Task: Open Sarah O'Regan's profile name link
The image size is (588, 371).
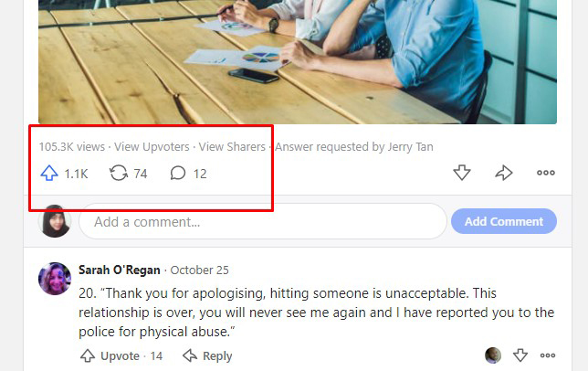Action: 120,270
